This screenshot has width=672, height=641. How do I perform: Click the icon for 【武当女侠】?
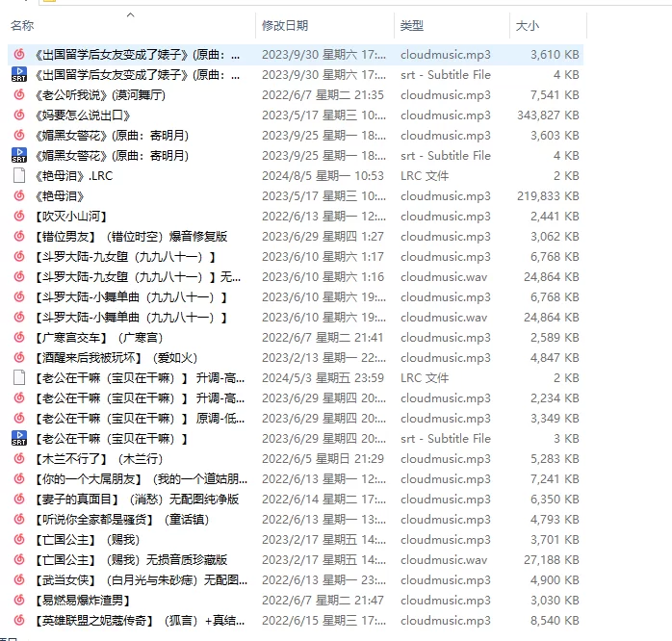[19, 579]
